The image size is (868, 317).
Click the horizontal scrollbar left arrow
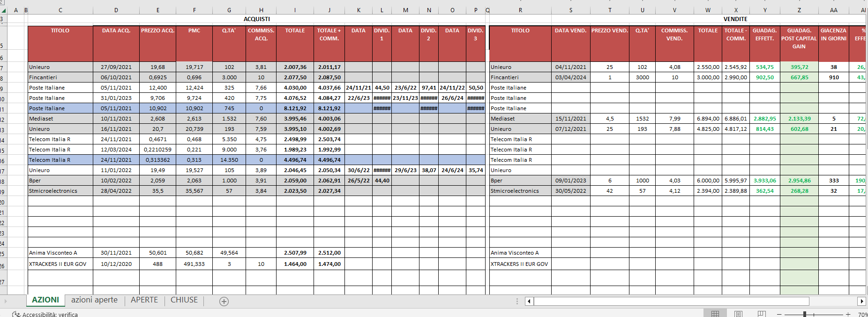pyautogui.click(x=529, y=301)
